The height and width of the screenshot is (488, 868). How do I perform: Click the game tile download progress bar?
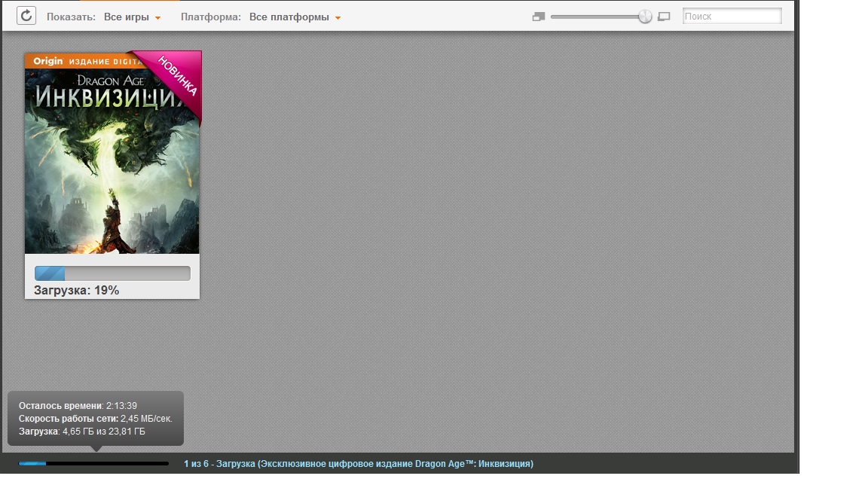click(x=112, y=273)
